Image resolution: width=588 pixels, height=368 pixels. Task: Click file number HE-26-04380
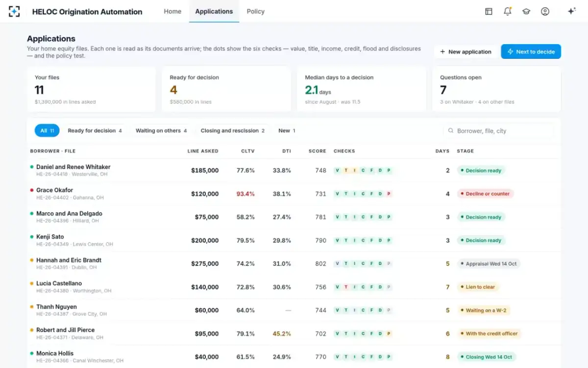click(52, 291)
